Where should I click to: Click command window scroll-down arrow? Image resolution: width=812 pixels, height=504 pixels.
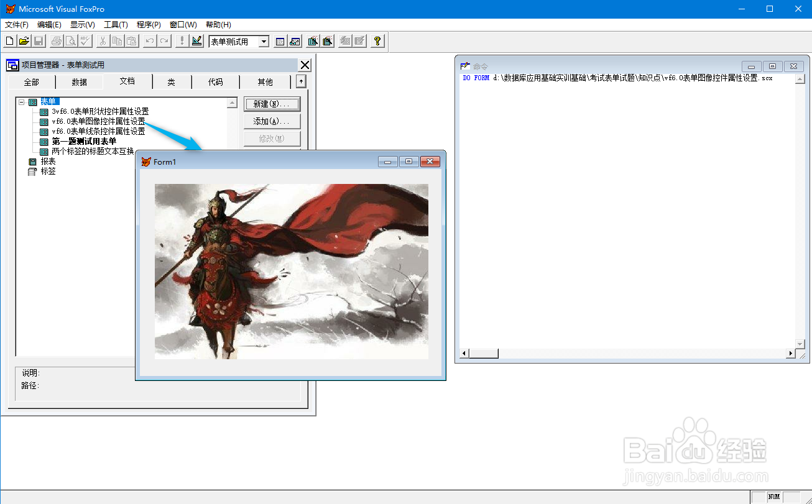(800, 344)
